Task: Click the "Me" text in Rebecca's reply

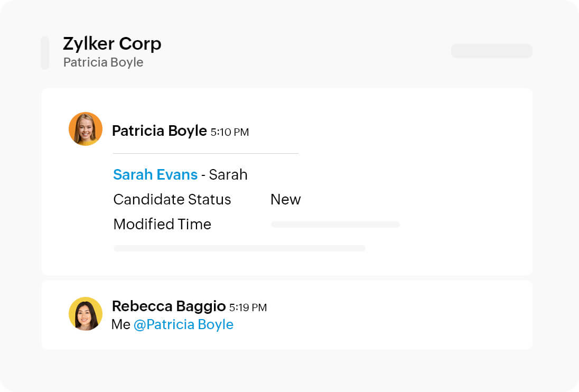Action: (x=121, y=324)
